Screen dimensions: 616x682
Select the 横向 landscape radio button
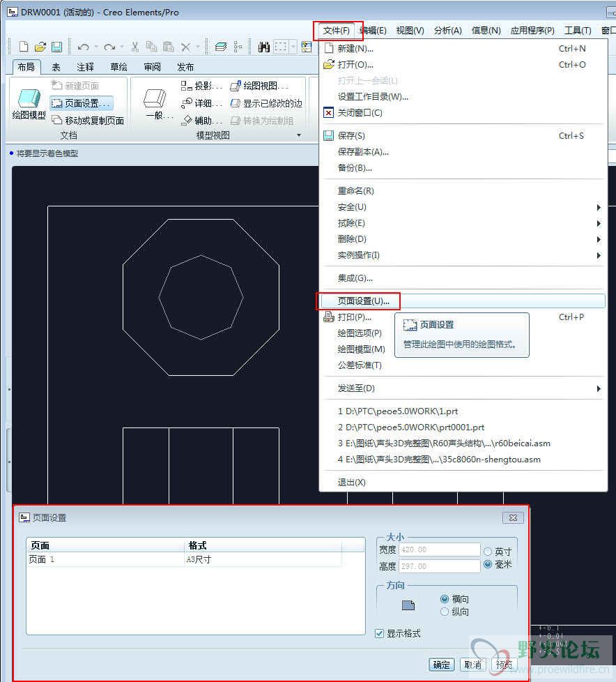pyautogui.click(x=445, y=599)
